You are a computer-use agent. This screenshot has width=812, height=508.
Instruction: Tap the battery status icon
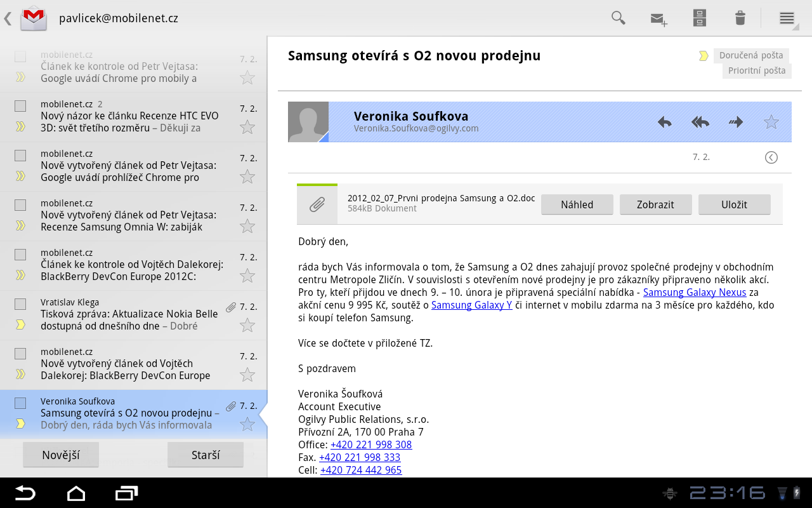[x=797, y=493]
